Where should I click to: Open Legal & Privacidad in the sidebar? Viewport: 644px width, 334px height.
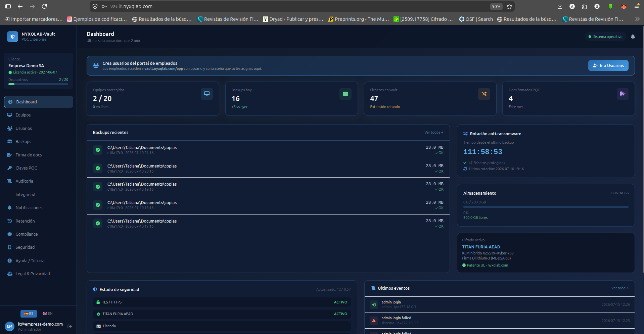pyautogui.click(x=39, y=274)
